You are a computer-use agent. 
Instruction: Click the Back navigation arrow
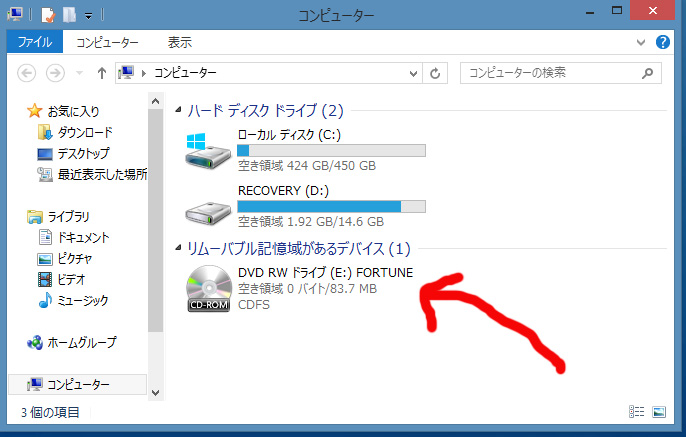coord(27,73)
